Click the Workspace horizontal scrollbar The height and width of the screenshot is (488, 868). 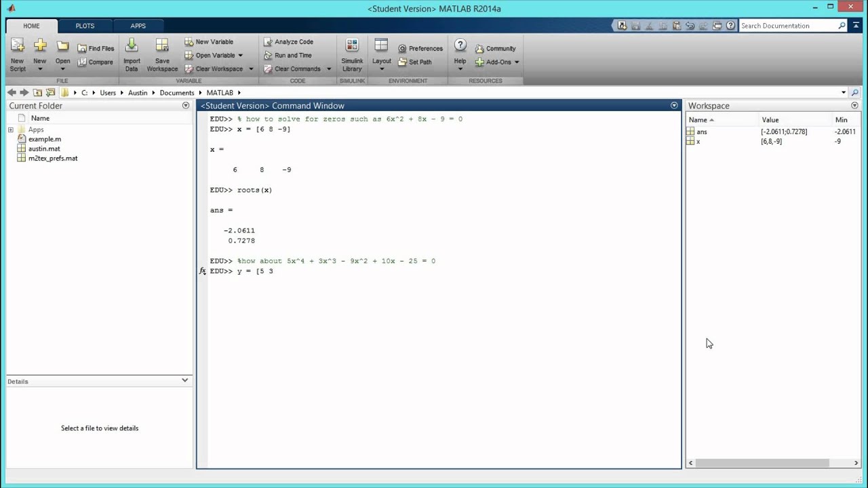click(762, 463)
